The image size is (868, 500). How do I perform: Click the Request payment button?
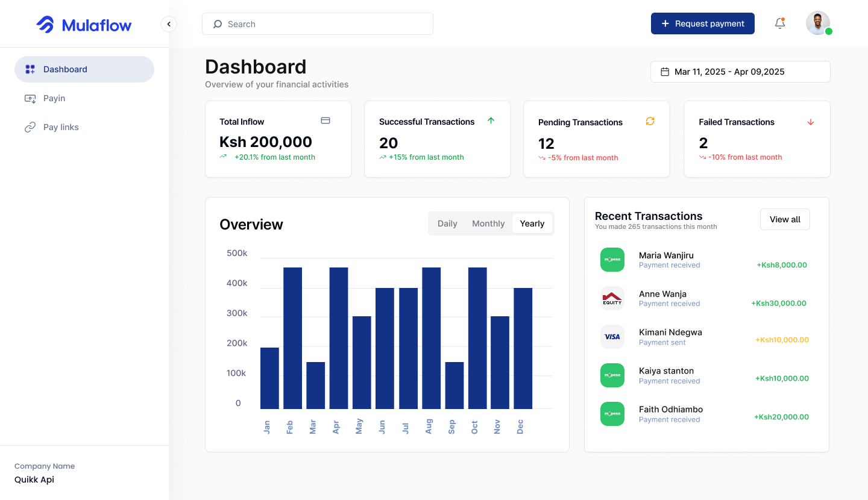tap(703, 23)
